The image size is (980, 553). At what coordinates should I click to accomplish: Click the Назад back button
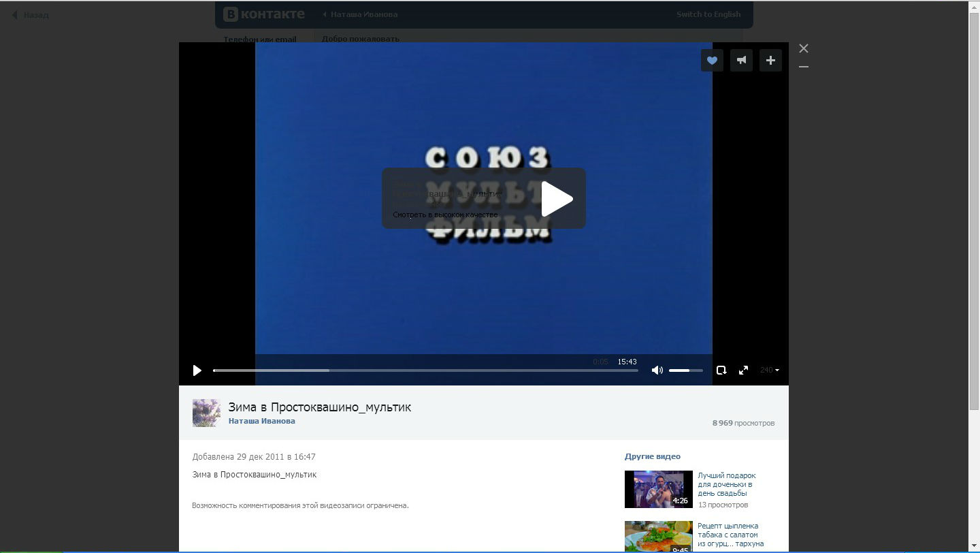point(31,15)
